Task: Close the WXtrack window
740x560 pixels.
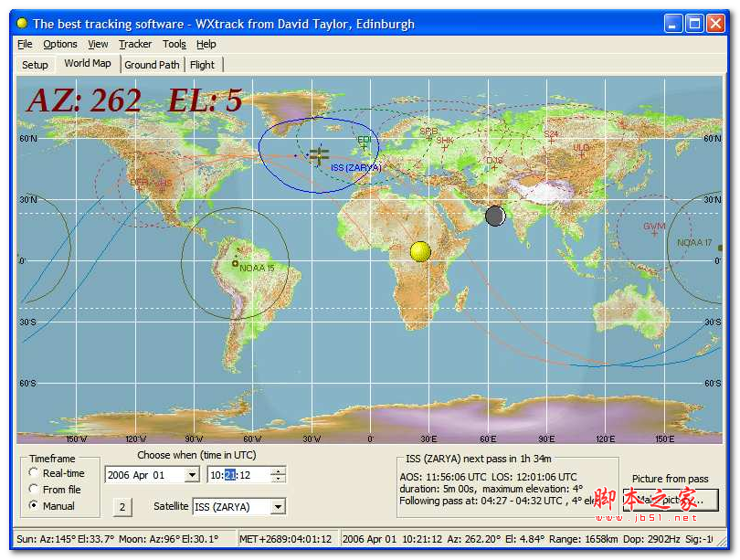Action: [x=715, y=23]
